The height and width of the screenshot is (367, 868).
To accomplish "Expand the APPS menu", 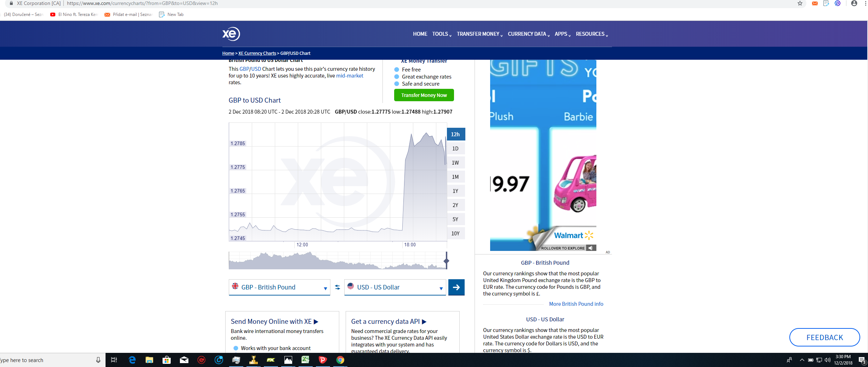I will [562, 34].
